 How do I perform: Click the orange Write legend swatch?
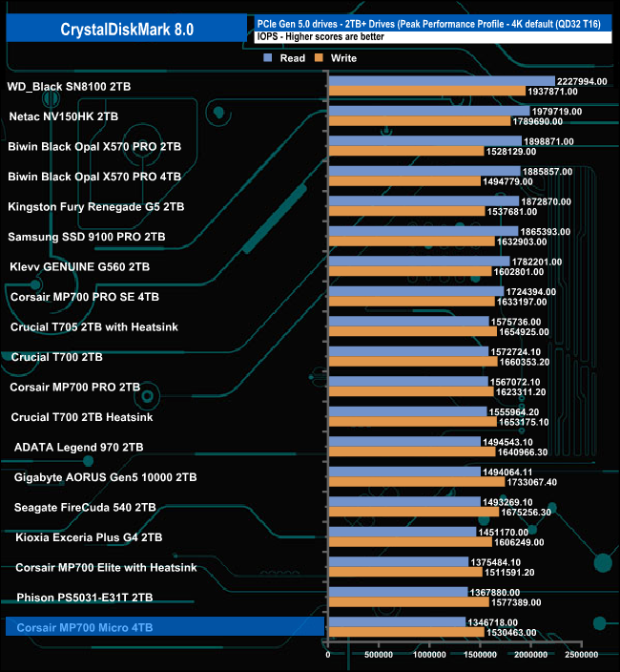[x=319, y=58]
